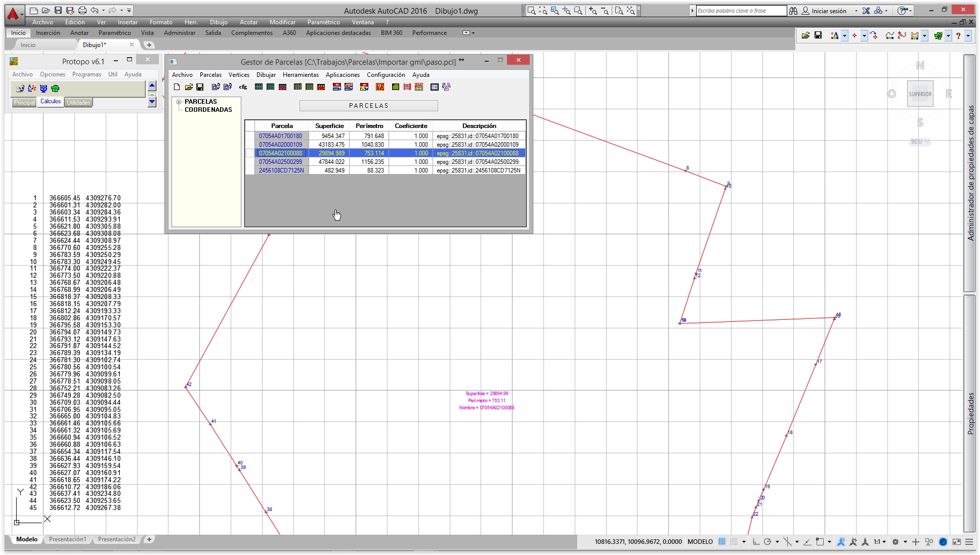This screenshot has width=980, height=555.
Task: Click the AutoCAD application menu red A logo
Action: (14, 14)
